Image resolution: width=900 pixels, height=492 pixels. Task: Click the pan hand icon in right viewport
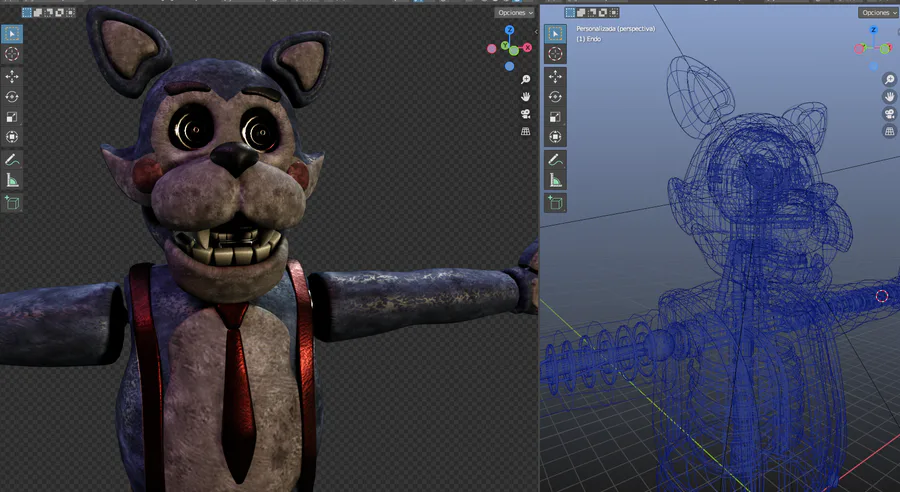889,96
